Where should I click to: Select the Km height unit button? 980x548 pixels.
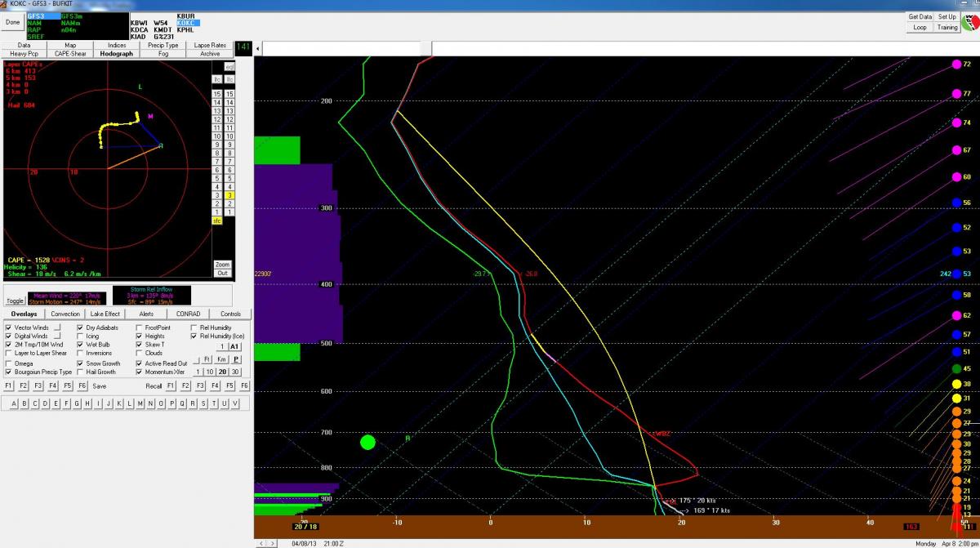pyautogui.click(x=221, y=359)
